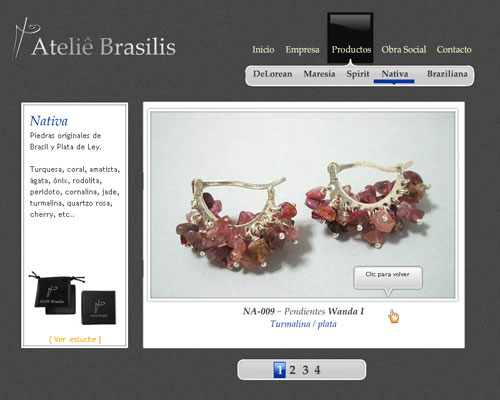Open the Obra Social page
500x400 pixels.
(404, 50)
